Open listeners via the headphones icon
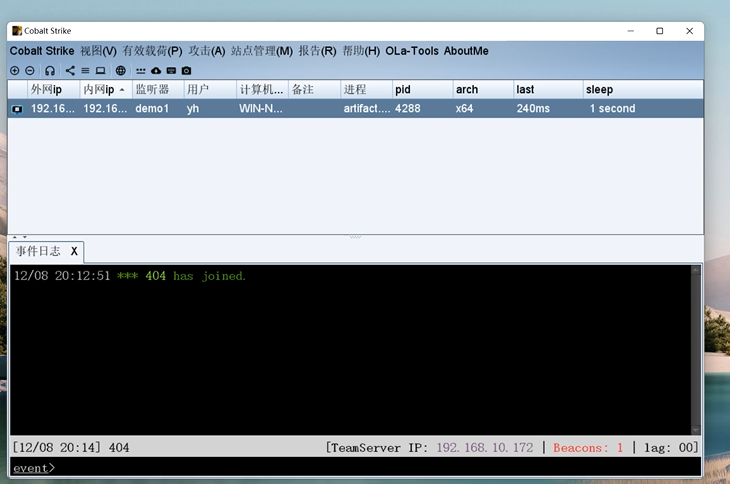 coord(50,71)
